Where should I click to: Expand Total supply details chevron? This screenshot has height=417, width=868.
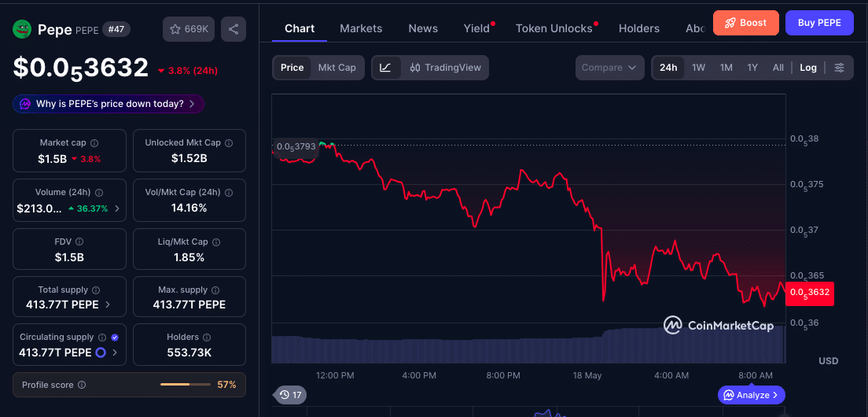coord(108,304)
